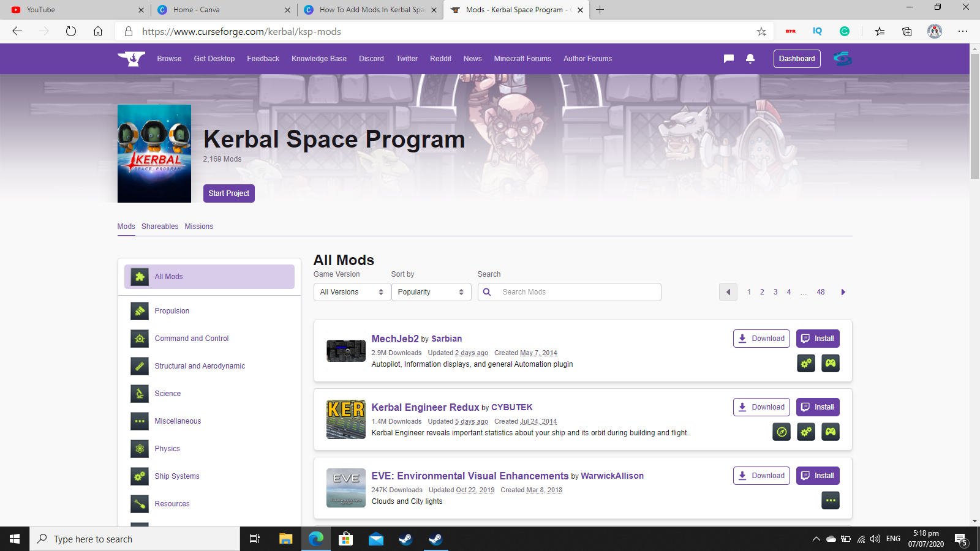Click the EVE mod three-dots category icon
This screenshot has height=551, width=980.
click(x=830, y=501)
